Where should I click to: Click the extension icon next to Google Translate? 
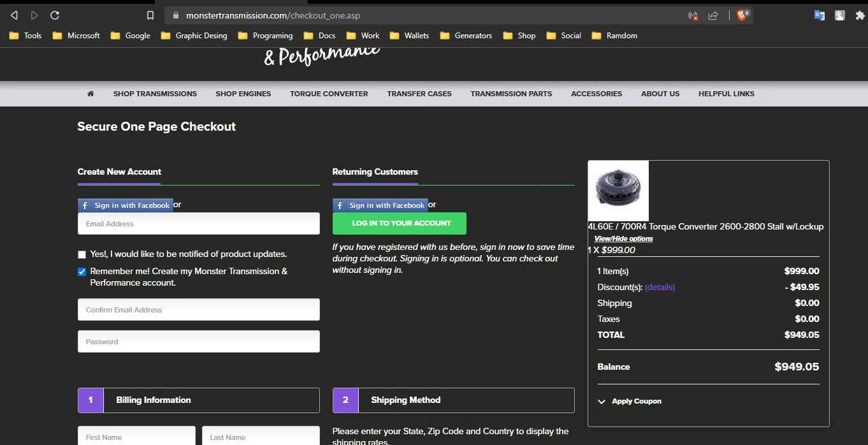pyautogui.click(x=840, y=15)
